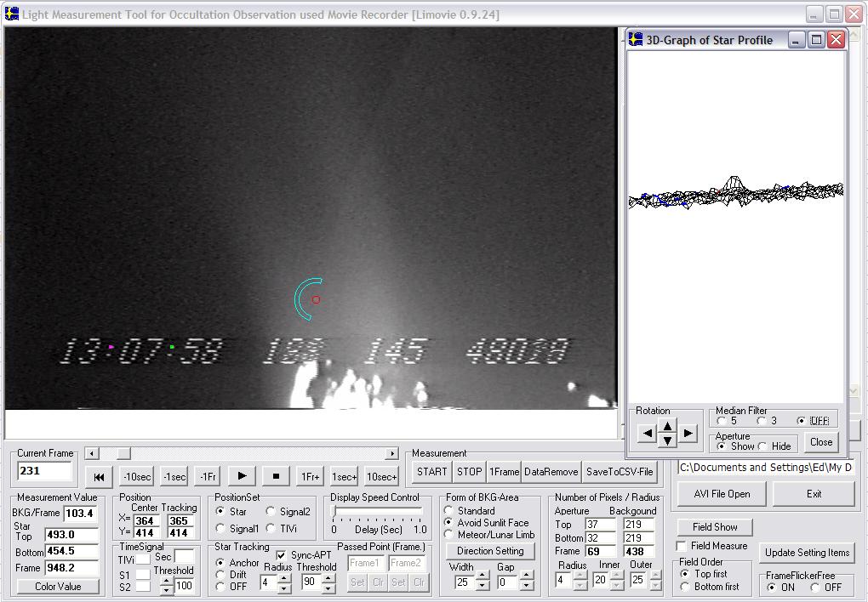Step forward one frame with 1Fr+
Screen dimensions: 868x602
(310, 477)
